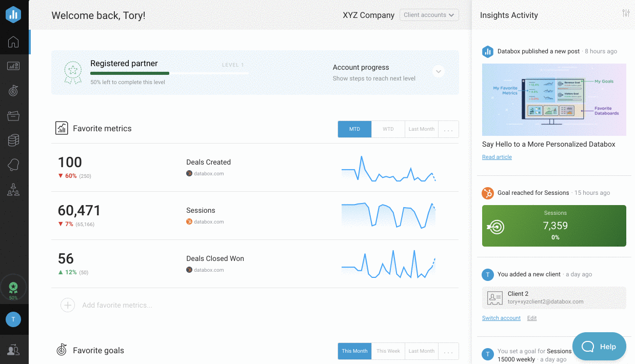Click the T avatar by new client
The width and height of the screenshot is (635, 364).
click(487, 274)
